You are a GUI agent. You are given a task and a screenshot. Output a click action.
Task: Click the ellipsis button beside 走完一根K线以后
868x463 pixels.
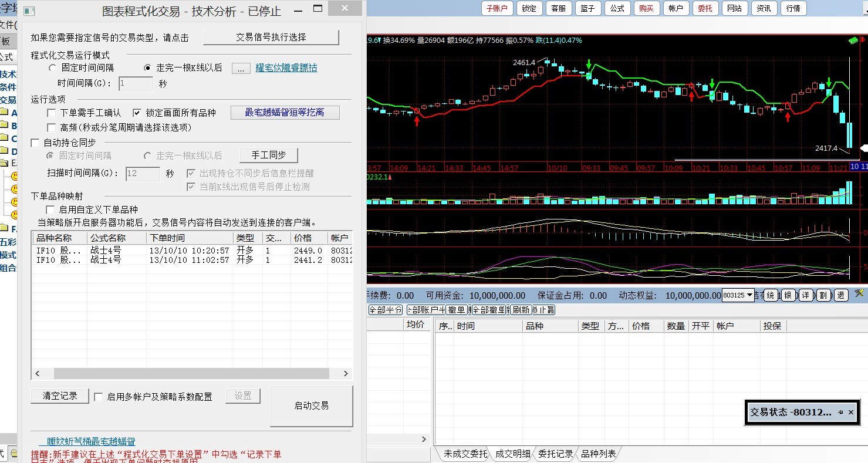coord(241,69)
